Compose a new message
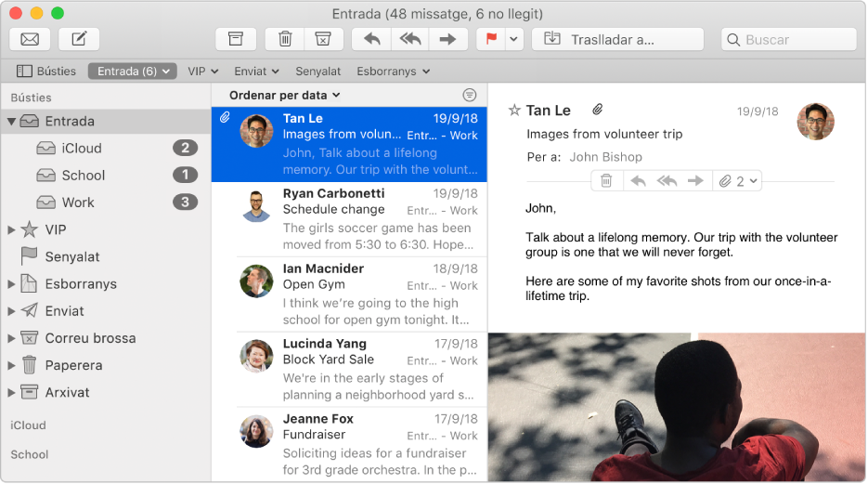The height and width of the screenshot is (484, 868). [x=79, y=39]
